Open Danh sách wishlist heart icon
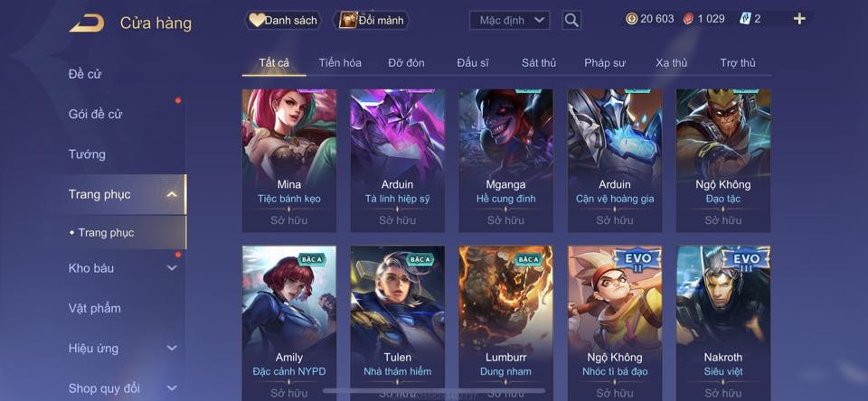Image resolution: width=868 pixels, height=401 pixels. 256,21
